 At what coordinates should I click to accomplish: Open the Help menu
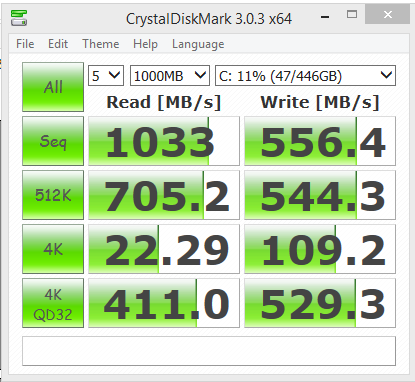145,44
